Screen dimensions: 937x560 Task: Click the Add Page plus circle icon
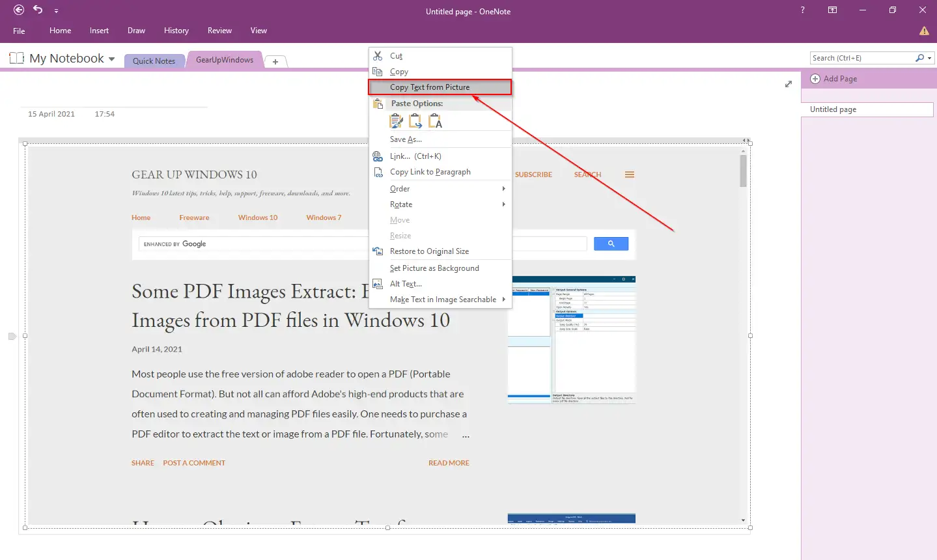[x=815, y=79]
